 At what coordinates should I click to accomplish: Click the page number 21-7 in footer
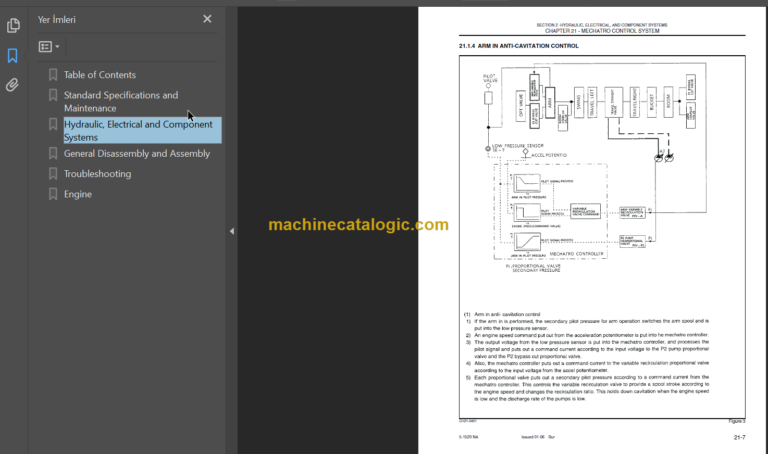pyautogui.click(x=740, y=437)
